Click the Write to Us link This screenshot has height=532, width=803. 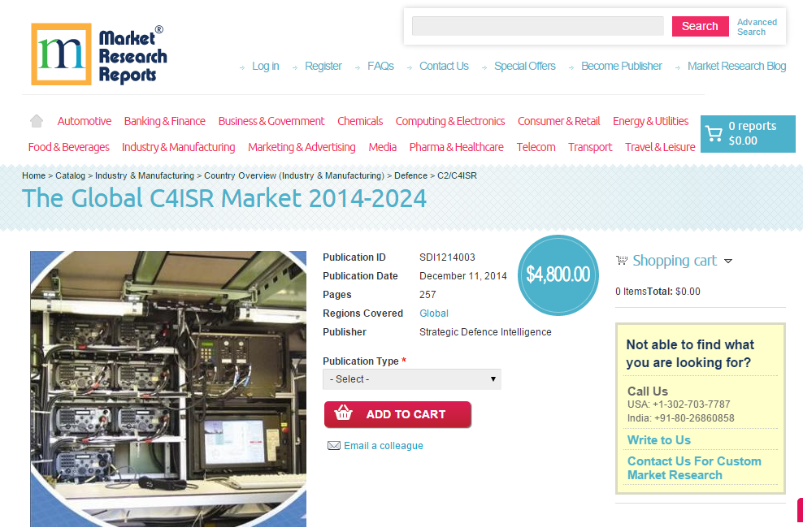coord(658,439)
